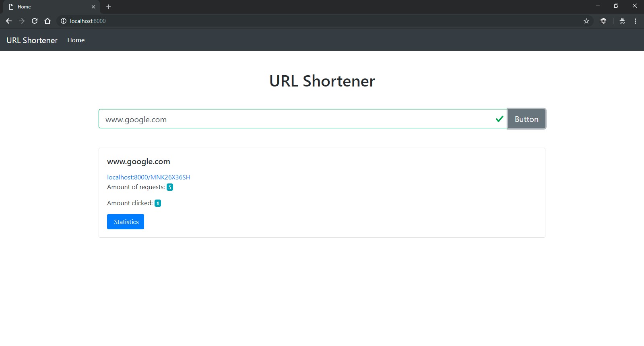
Task: Minimize the browser window
Action: (x=598, y=6)
